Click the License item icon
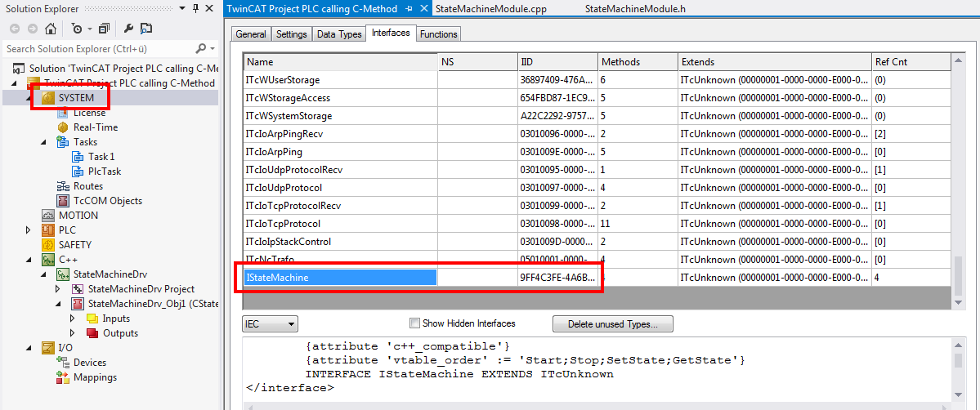This screenshot has height=410, width=980. pos(62,113)
